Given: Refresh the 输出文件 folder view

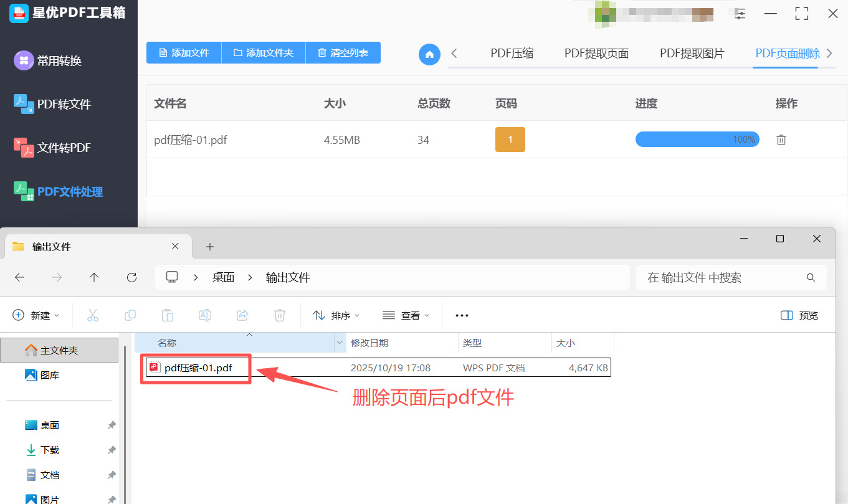Looking at the screenshot, I should [131, 277].
